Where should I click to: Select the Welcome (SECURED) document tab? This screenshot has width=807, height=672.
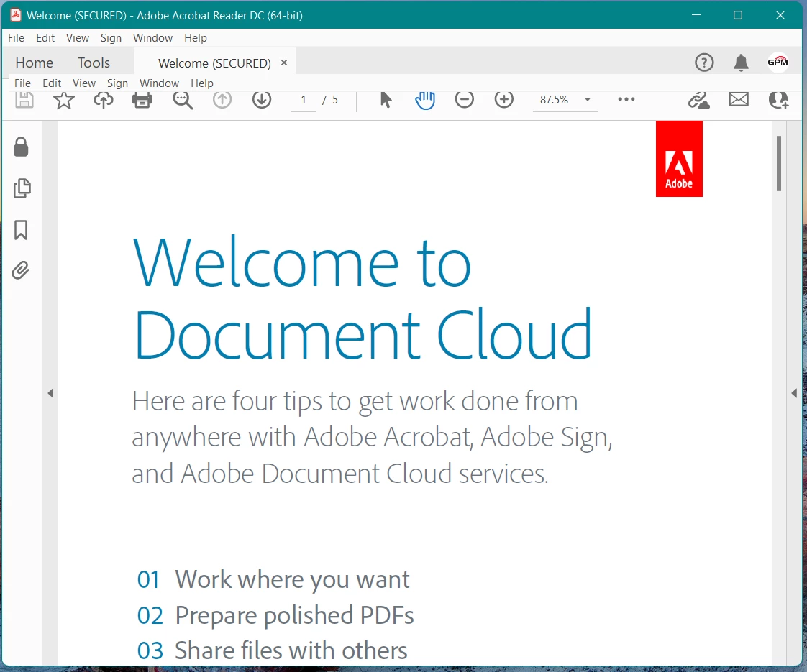point(214,63)
